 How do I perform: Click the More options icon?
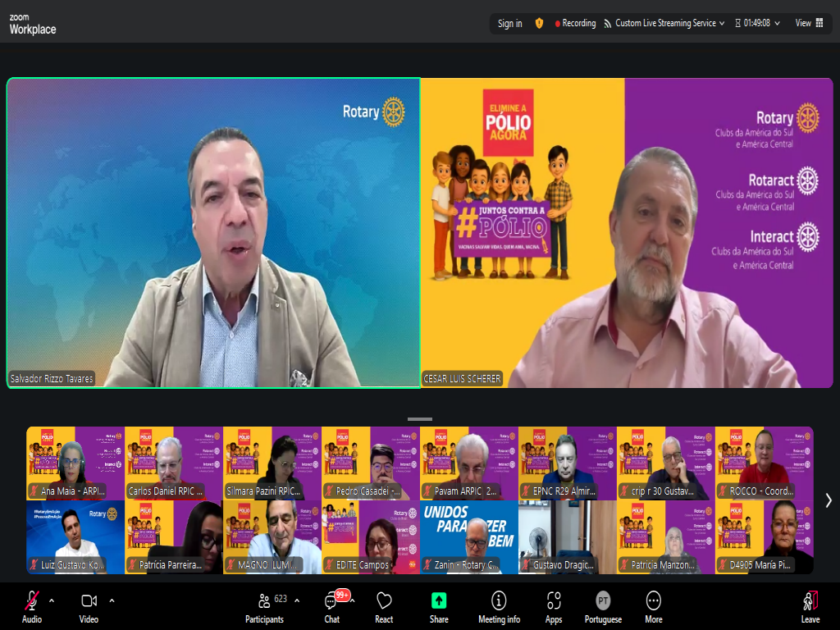(x=653, y=607)
